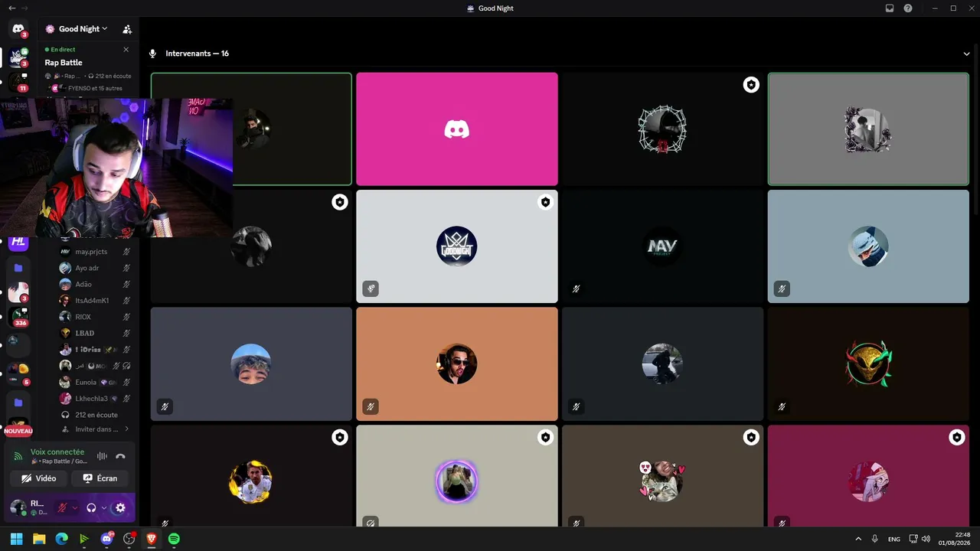
Task: Invite people with the add-member icon
Action: coord(127,29)
